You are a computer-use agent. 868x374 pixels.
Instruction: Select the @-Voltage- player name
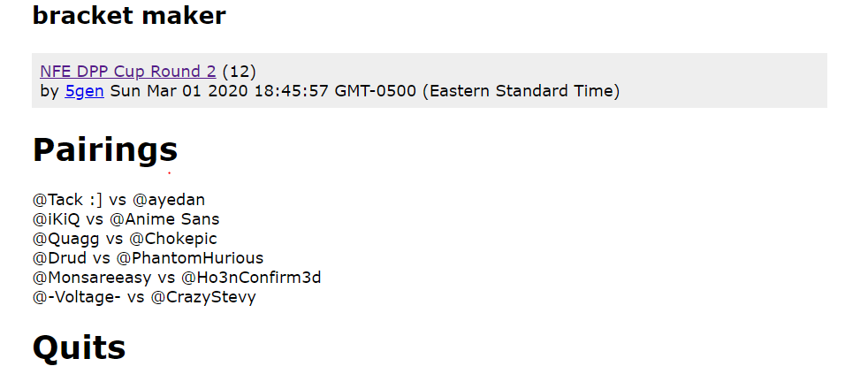tap(77, 297)
